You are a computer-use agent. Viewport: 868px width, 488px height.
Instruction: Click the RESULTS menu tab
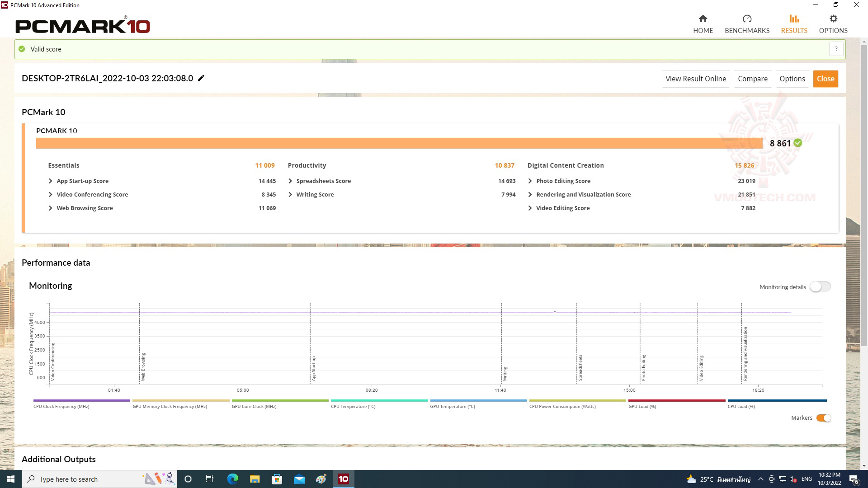pos(793,24)
